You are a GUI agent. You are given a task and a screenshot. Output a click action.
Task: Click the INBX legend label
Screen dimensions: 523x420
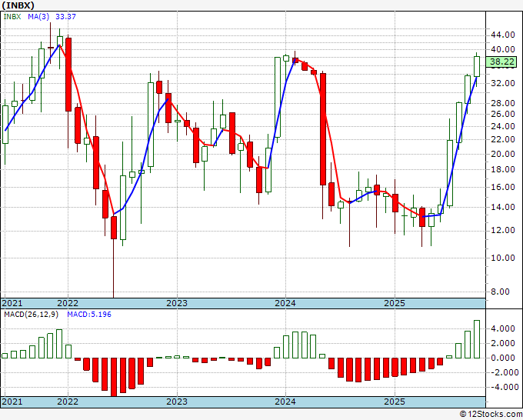point(12,16)
